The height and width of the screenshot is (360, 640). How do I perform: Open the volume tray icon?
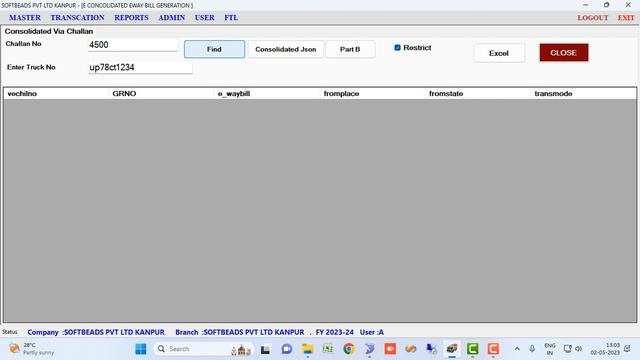click(578, 349)
